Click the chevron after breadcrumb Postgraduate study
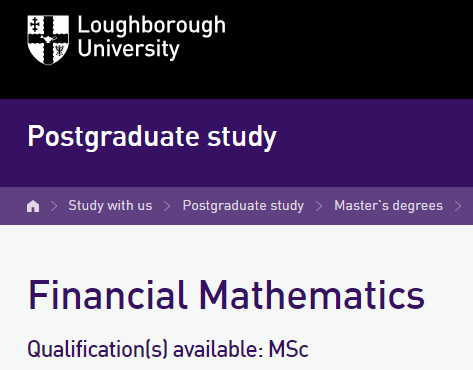This screenshot has height=370, width=473. (319, 206)
